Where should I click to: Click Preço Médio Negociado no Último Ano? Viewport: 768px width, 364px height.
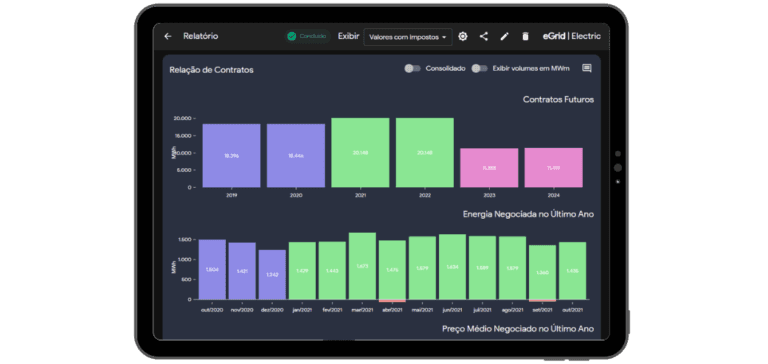point(518,329)
